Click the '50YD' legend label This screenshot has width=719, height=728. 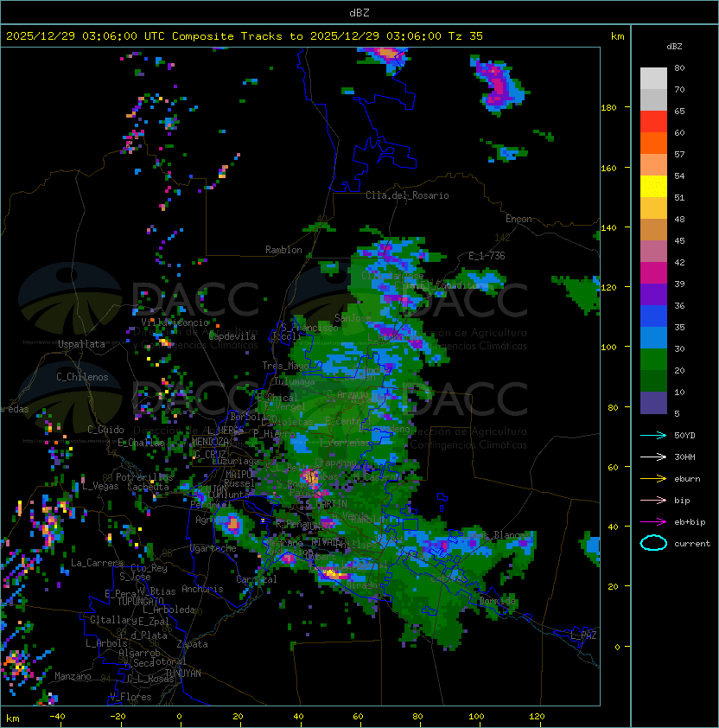[x=684, y=435]
